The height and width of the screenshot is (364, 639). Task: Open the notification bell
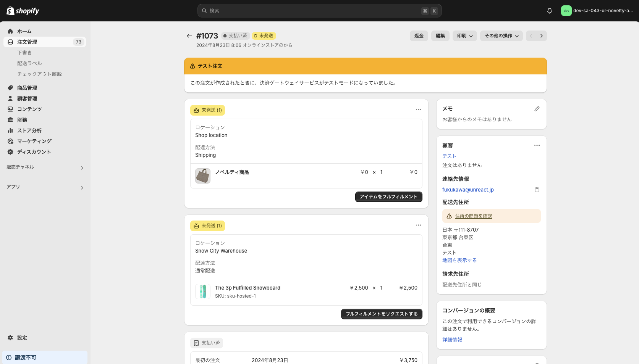550,11
